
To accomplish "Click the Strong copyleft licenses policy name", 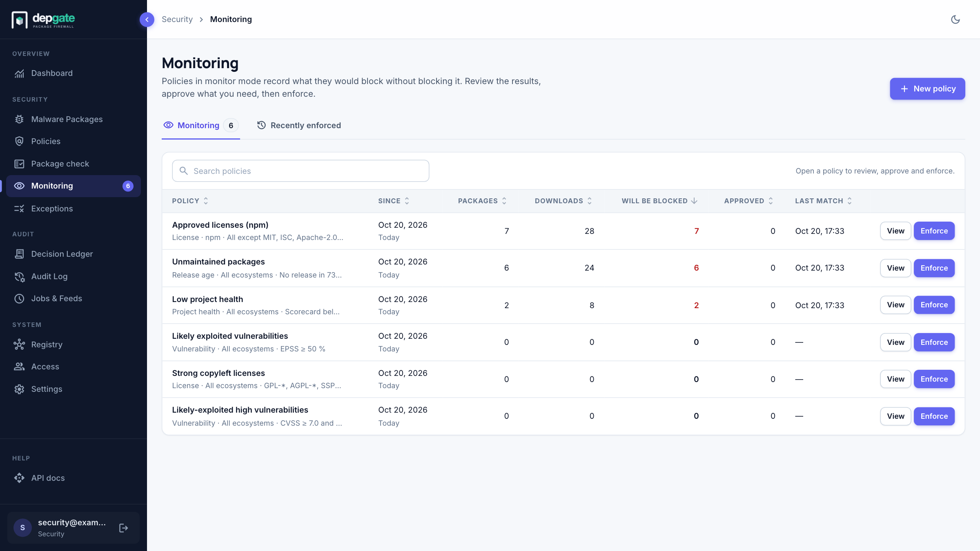I will 218,373.
